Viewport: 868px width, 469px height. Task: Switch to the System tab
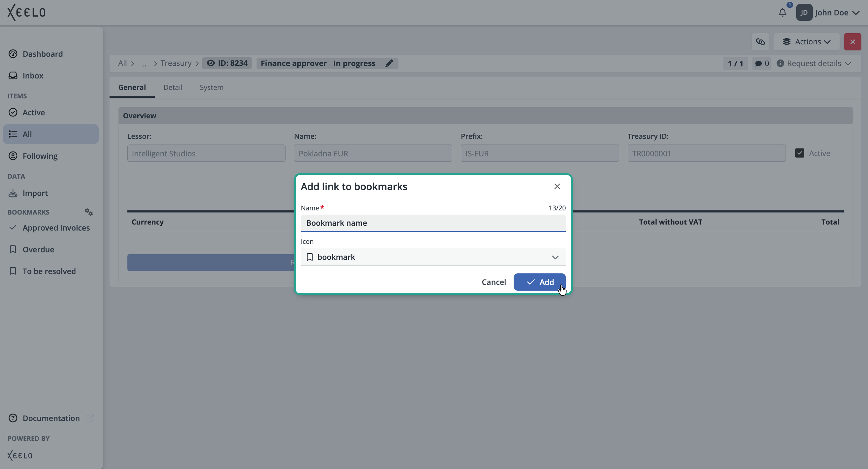click(211, 87)
